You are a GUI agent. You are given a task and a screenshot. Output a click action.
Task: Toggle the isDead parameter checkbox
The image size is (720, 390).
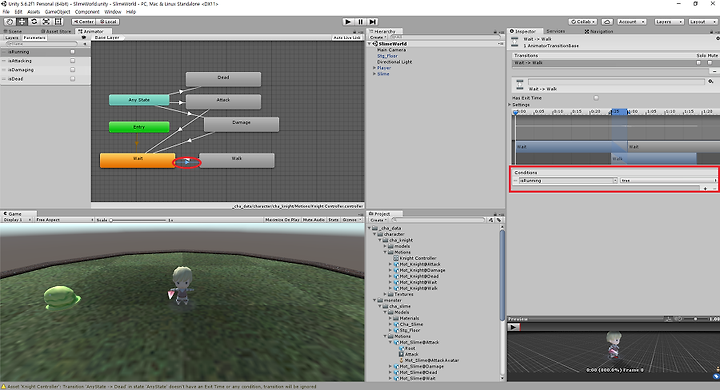[73, 79]
